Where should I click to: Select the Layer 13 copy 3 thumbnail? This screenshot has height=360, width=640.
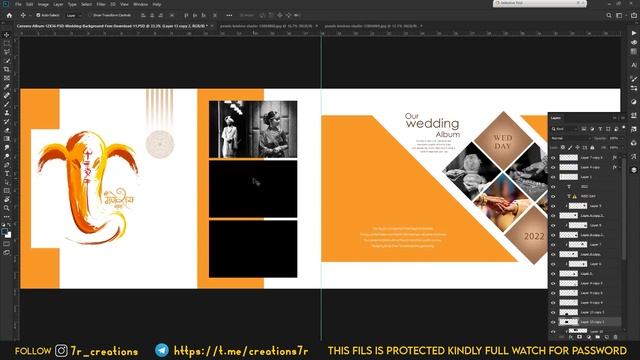tap(569, 312)
